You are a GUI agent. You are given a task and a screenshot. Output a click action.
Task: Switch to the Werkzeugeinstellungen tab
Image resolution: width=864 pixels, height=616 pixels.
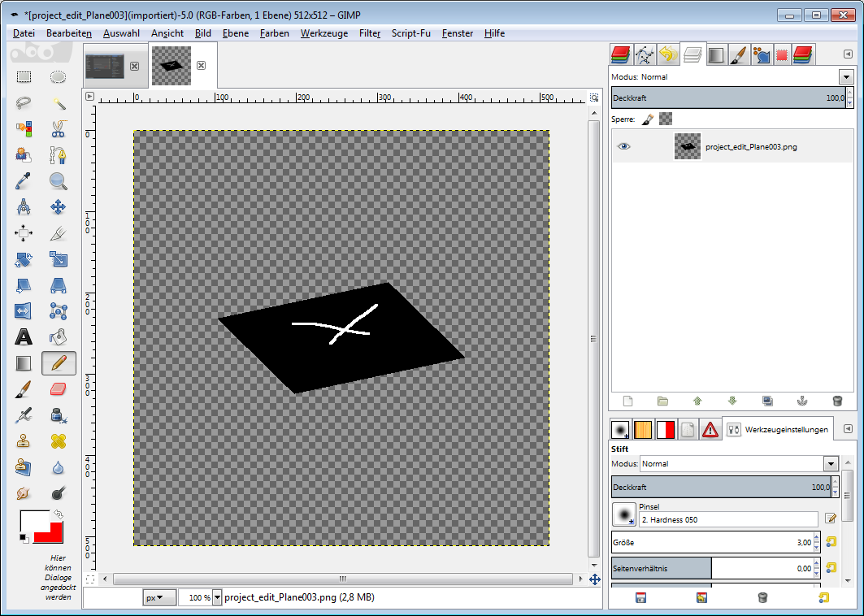coord(778,429)
